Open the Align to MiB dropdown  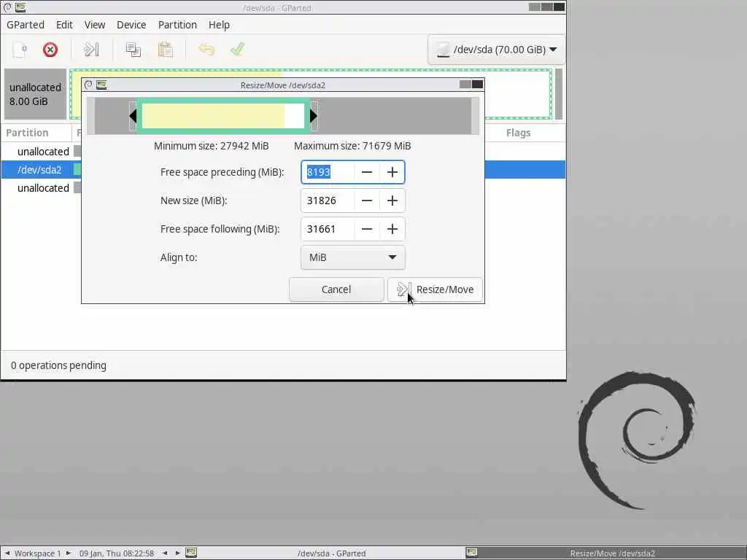pos(352,257)
